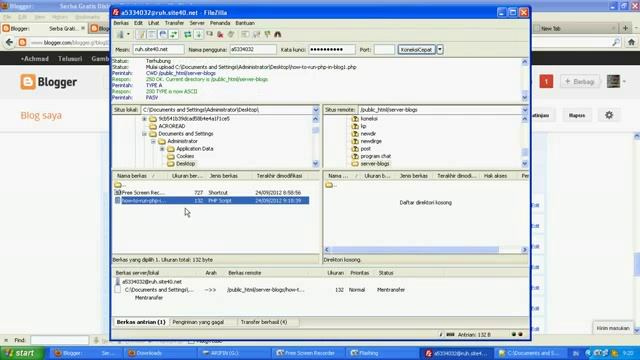Toggle processing of the transfer queue icon

(199, 35)
